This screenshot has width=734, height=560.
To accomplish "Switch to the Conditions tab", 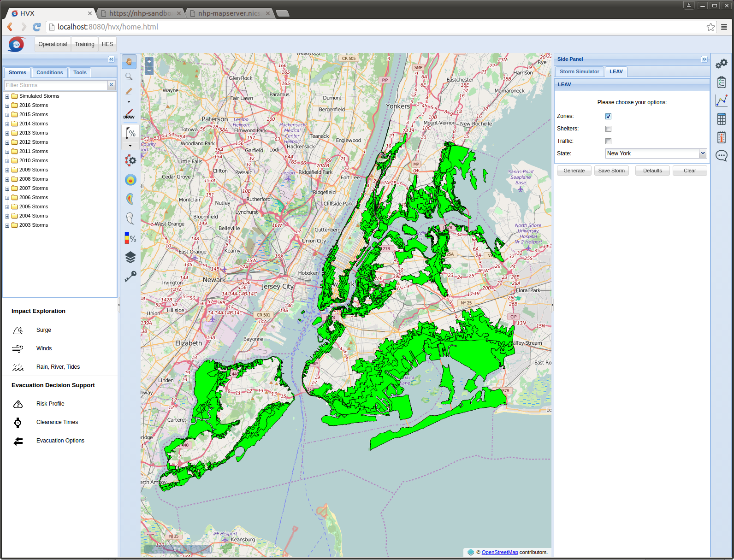I will [x=49, y=72].
